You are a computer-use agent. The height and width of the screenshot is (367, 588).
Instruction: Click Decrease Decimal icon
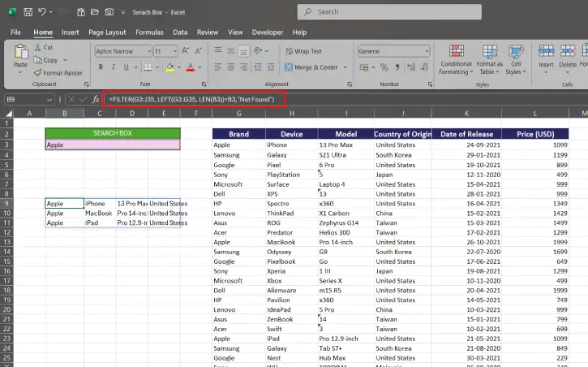click(424, 67)
